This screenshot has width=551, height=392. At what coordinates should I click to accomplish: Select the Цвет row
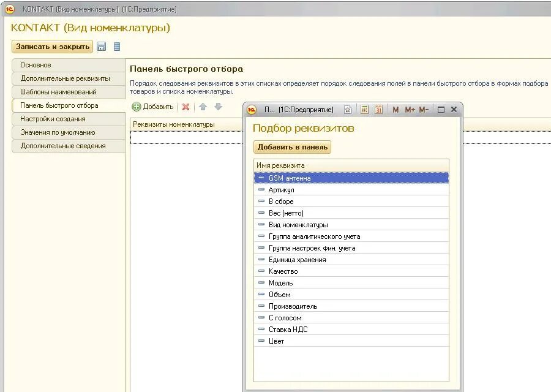(351, 341)
